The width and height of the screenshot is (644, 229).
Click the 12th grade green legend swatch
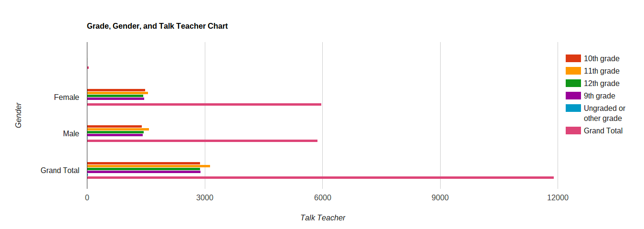(x=573, y=83)
